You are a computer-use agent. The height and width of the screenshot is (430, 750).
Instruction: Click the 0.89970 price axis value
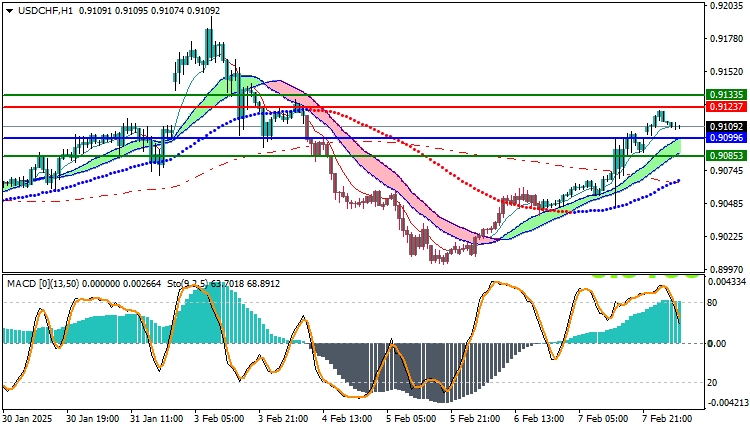pos(727,269)
